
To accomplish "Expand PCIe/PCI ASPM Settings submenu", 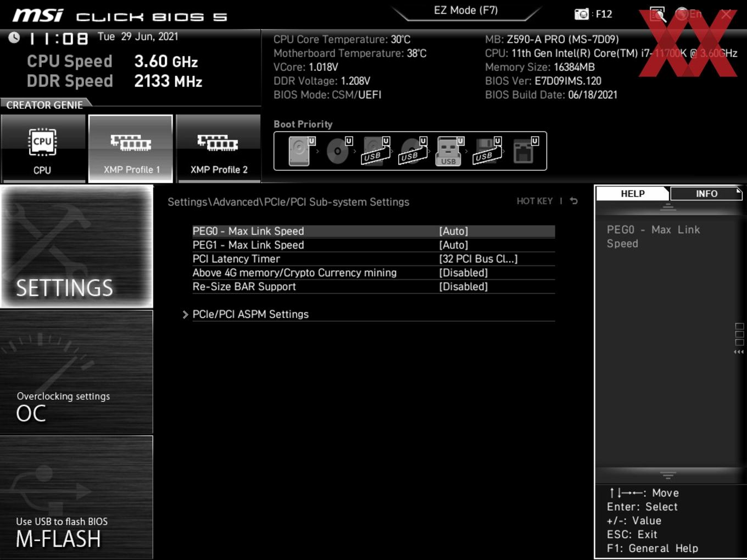I will 368,314.
